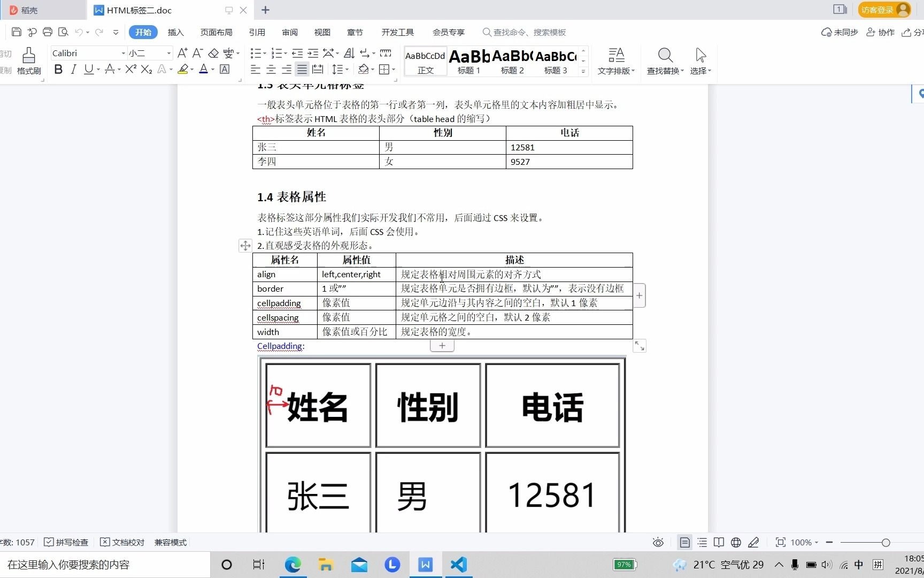Select the 标题 1 style

pos(467,60)
